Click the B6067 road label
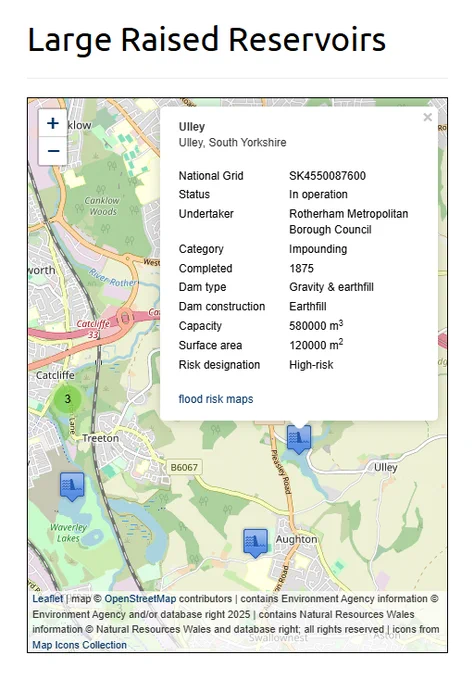 184,468
